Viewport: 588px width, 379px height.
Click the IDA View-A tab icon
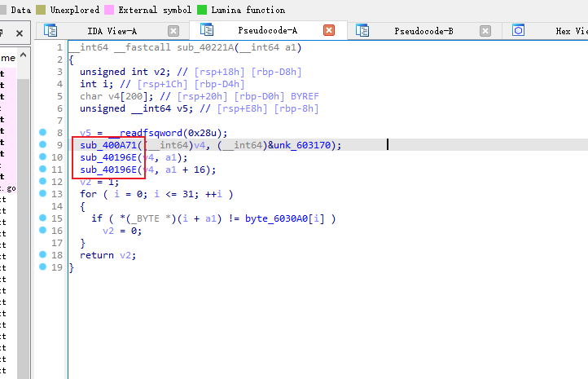point(50,30)
